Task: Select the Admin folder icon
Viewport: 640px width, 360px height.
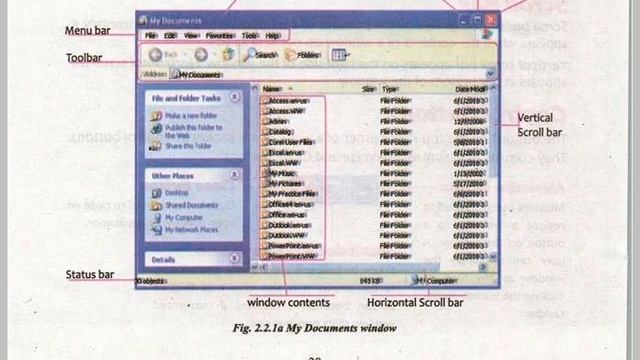Action: click(264, 121)
